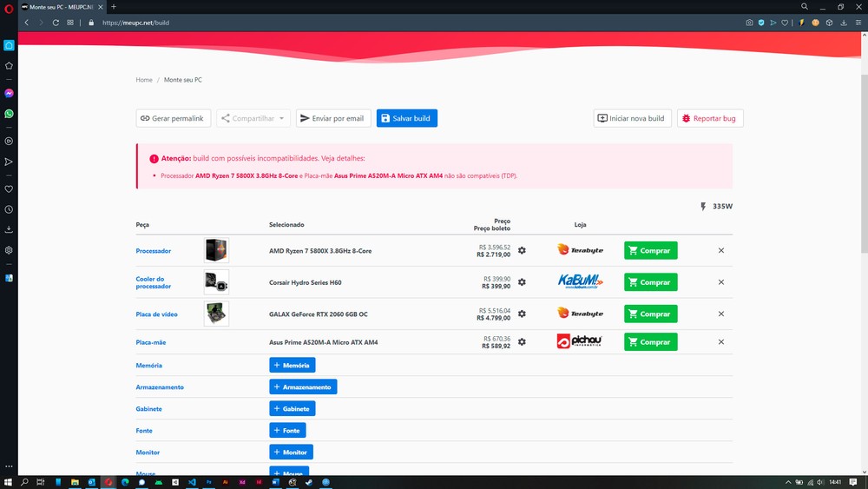This screenshot has width=868, height=489.
Task: Open the Windows Start menu
Action: pyautogui.click(x=8, y=482)
